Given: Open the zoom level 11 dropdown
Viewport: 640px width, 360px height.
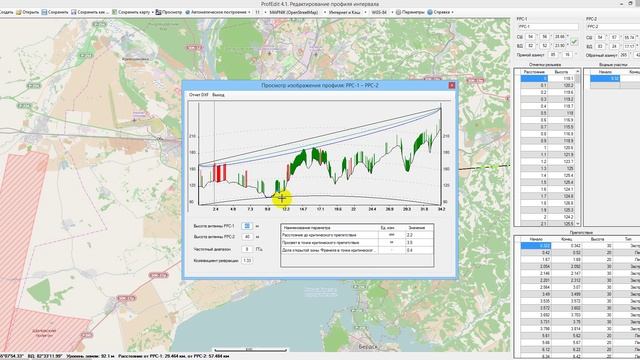Looking at the screenshot, I should 260,12.
